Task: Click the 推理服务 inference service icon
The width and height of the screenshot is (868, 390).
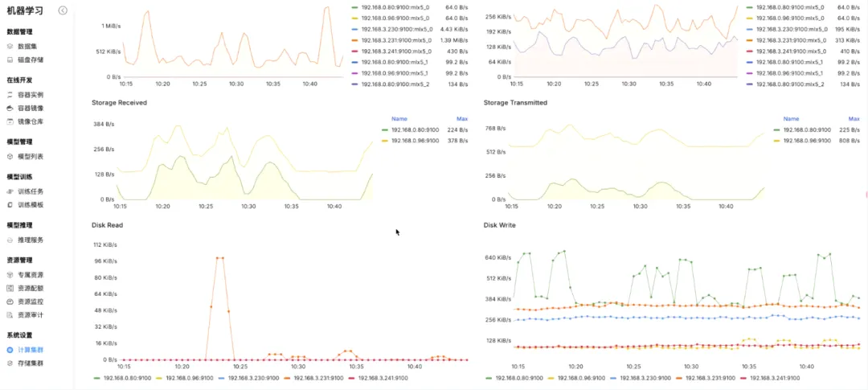Action: click(x=10, y=240)
